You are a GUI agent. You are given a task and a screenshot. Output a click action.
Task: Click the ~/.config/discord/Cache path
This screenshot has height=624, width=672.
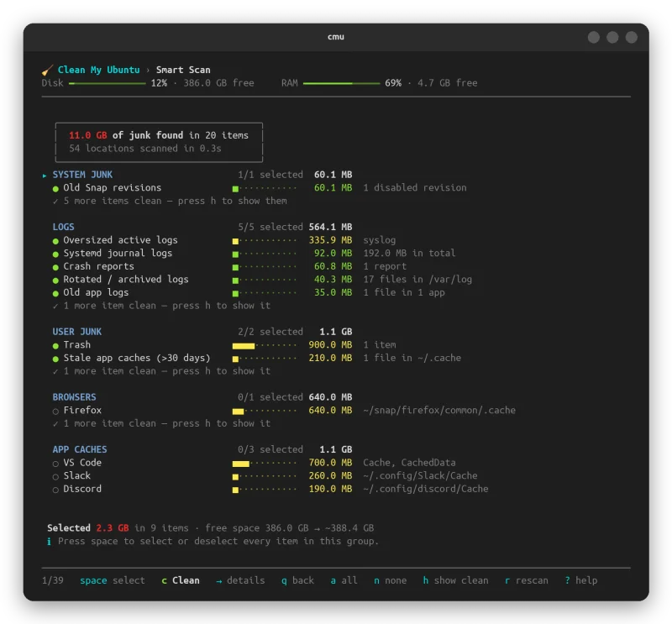pyautogui.click(x=426, y=489)
